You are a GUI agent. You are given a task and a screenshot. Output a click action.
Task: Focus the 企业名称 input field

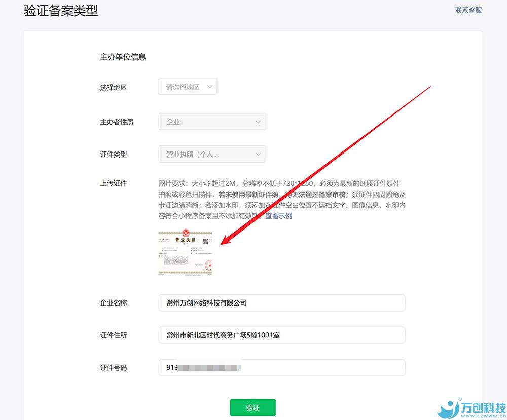point(281,303)
